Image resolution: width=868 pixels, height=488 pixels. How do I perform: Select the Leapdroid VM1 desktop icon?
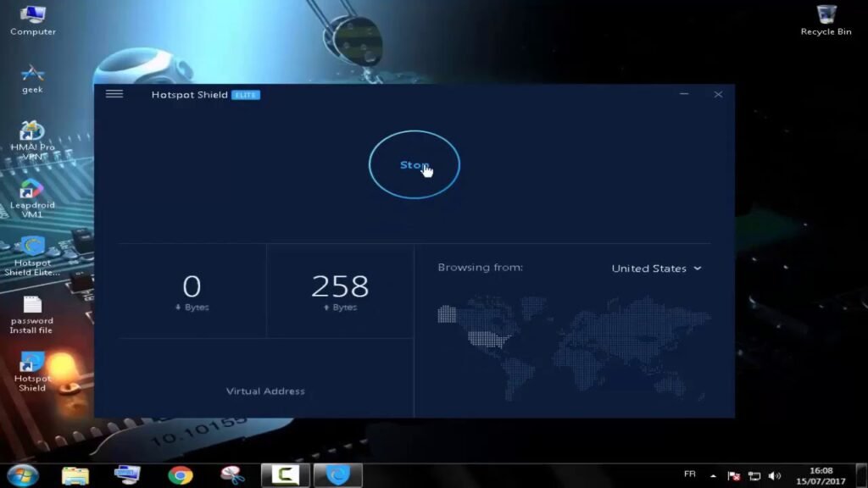coord(32,198)
